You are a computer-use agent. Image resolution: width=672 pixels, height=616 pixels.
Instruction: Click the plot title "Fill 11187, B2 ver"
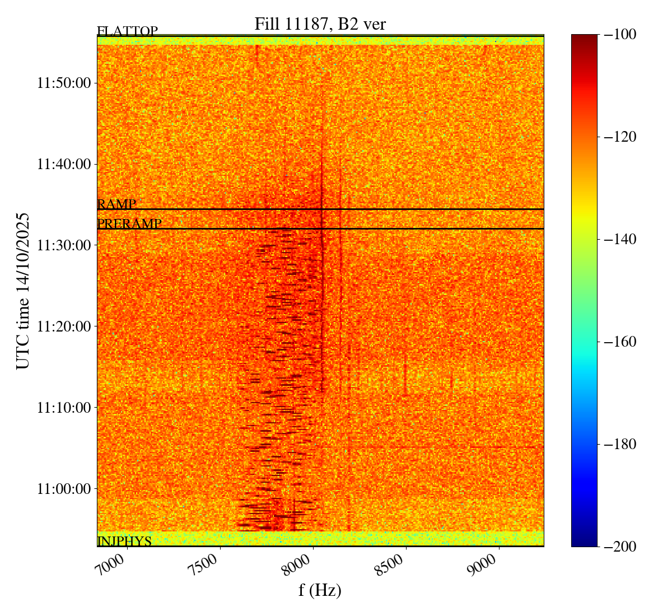[x=320, y=24]
